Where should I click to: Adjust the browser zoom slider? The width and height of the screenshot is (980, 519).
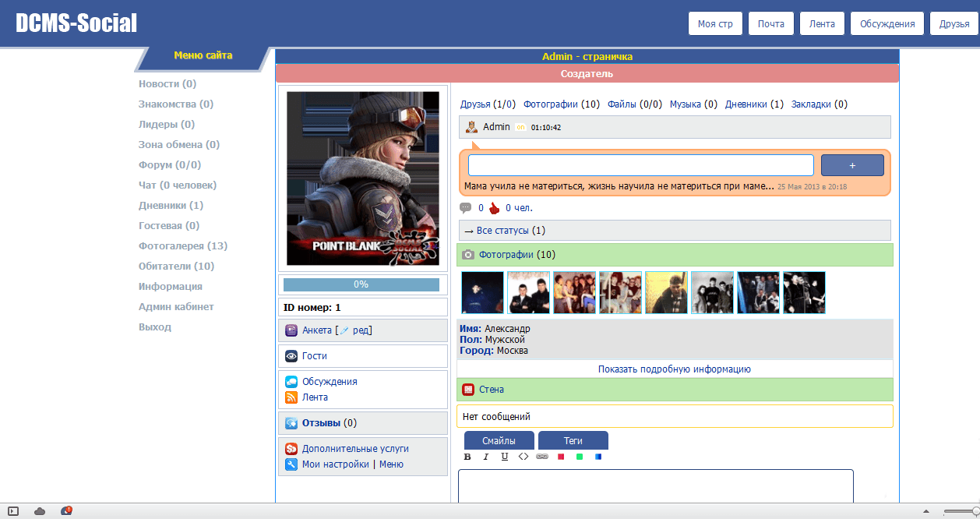click(x=961, y=511)
